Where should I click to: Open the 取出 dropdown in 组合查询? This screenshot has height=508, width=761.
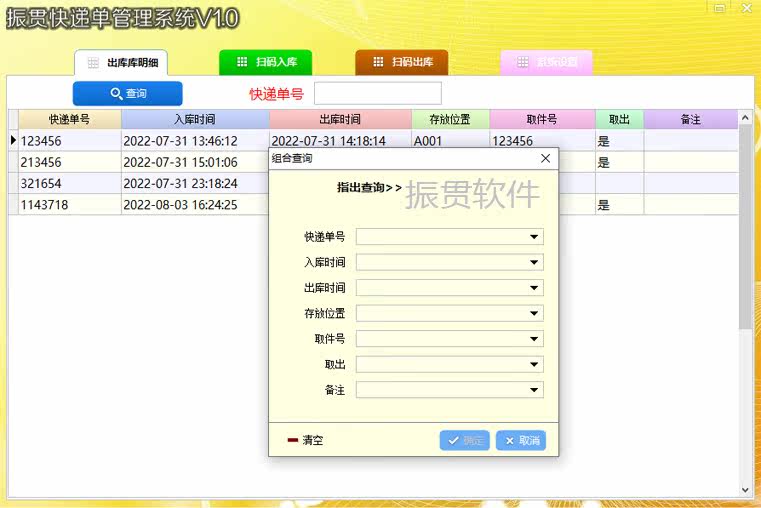tap(534, 364)
